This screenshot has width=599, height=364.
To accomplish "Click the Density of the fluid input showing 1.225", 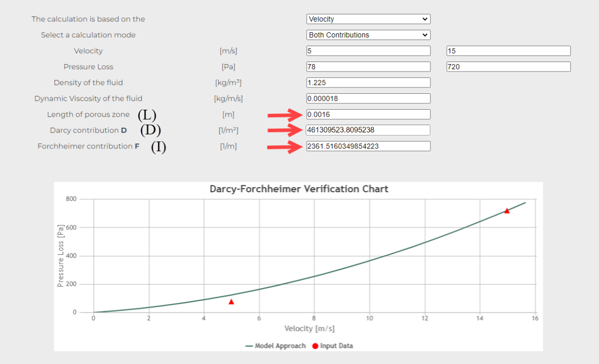I will pyautogui.click(x=368, y=82).
